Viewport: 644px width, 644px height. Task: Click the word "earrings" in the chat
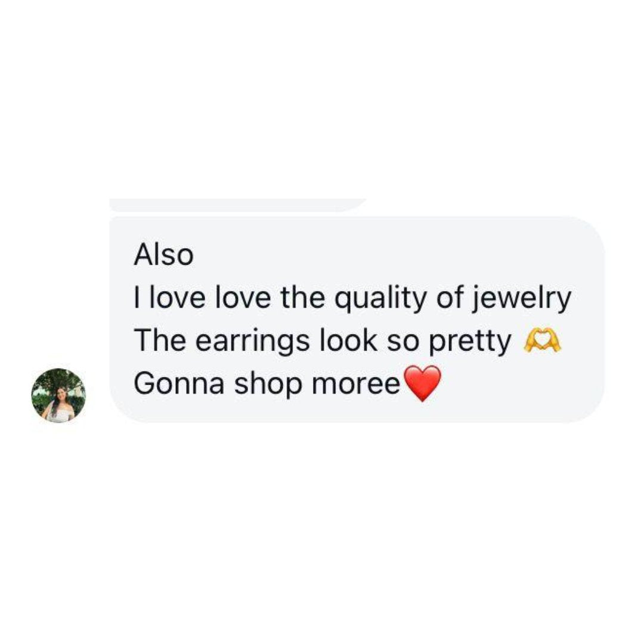pos(253,342)
